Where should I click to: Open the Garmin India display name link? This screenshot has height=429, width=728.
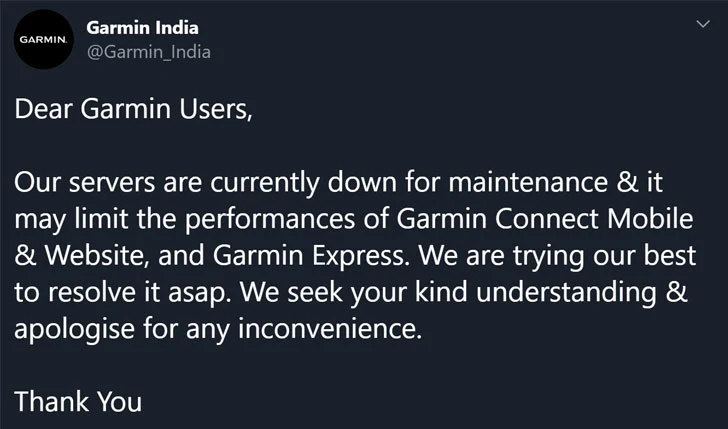pyautogui.click(x=143, y=28)
